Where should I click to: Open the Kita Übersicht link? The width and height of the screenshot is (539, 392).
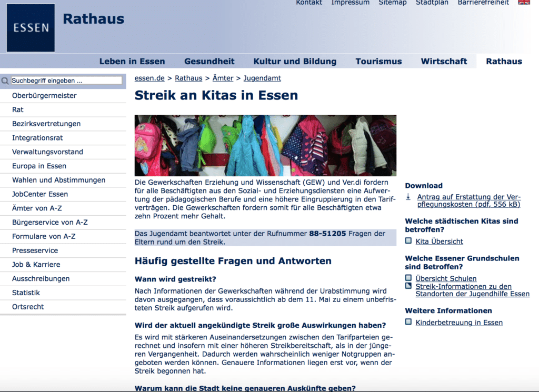point(439,242)
